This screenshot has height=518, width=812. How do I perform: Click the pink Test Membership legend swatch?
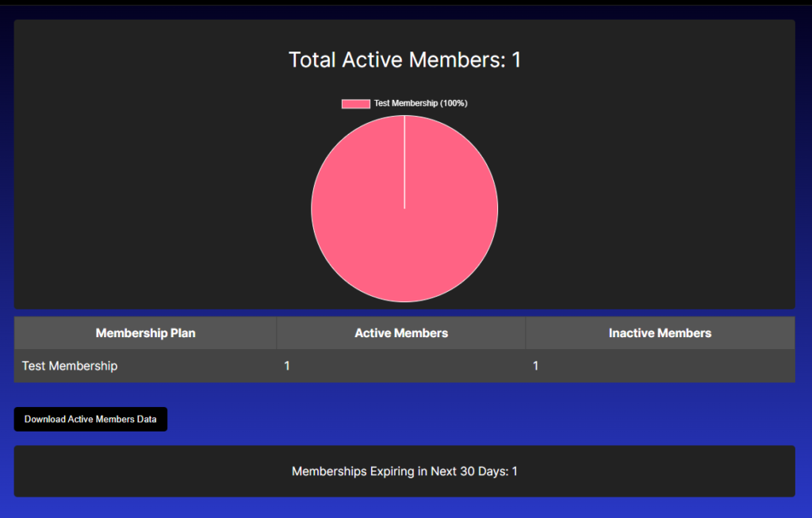[356, 104]
